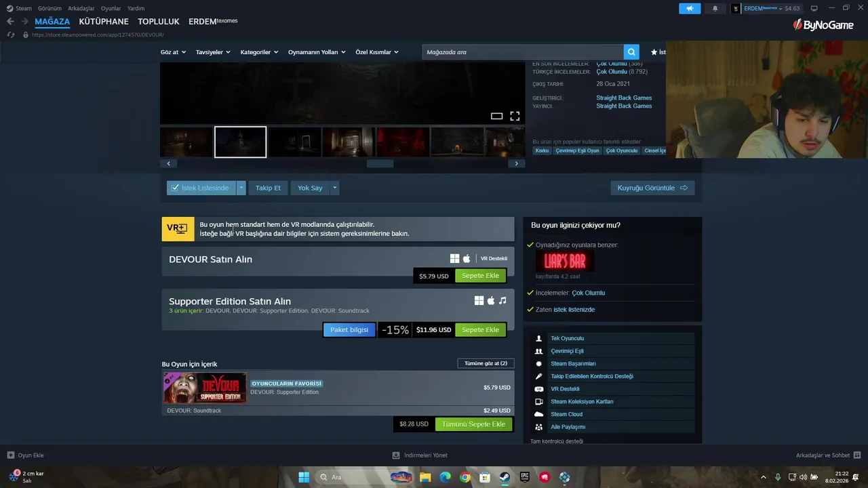This screenshot has width=868, height=488.
Task: Open File Explorer from the taskbar
Action: pyautogui.click(x=425, y=477)
